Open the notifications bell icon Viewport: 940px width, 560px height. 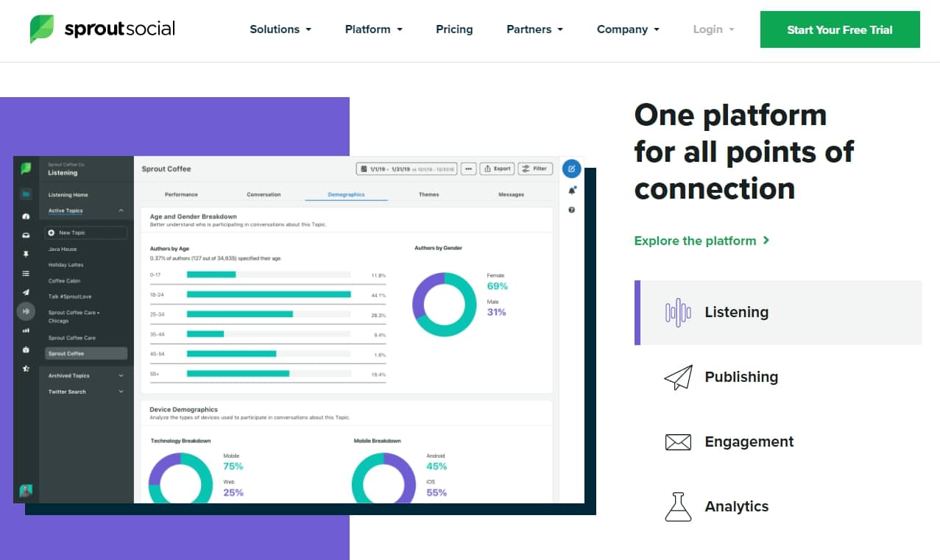tap(572, 191)
